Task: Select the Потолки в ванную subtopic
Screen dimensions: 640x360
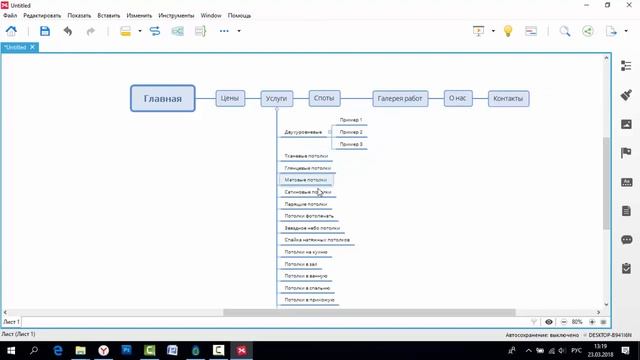Action: (x=306, y=276)
